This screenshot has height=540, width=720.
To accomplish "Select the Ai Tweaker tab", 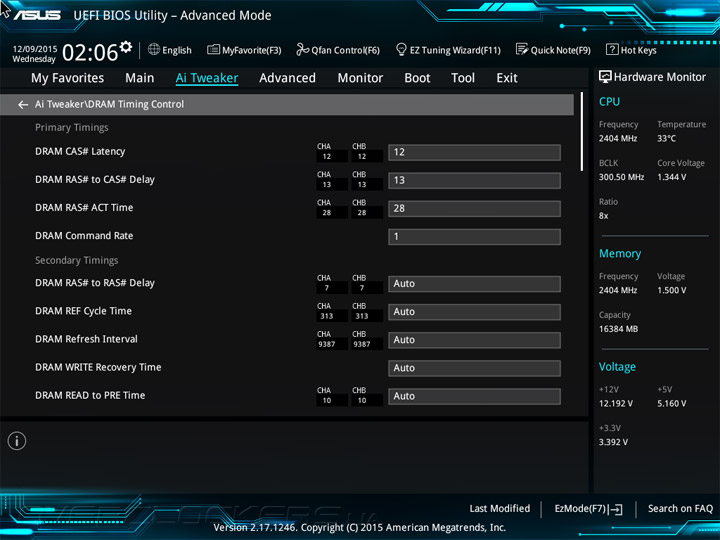I will coord(207,78).
